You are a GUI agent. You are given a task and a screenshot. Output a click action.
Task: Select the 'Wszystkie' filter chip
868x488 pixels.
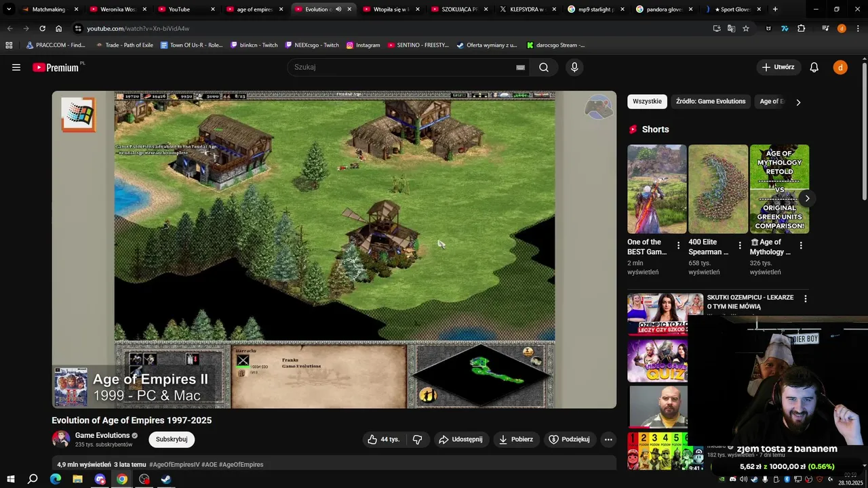pos(647,102)
